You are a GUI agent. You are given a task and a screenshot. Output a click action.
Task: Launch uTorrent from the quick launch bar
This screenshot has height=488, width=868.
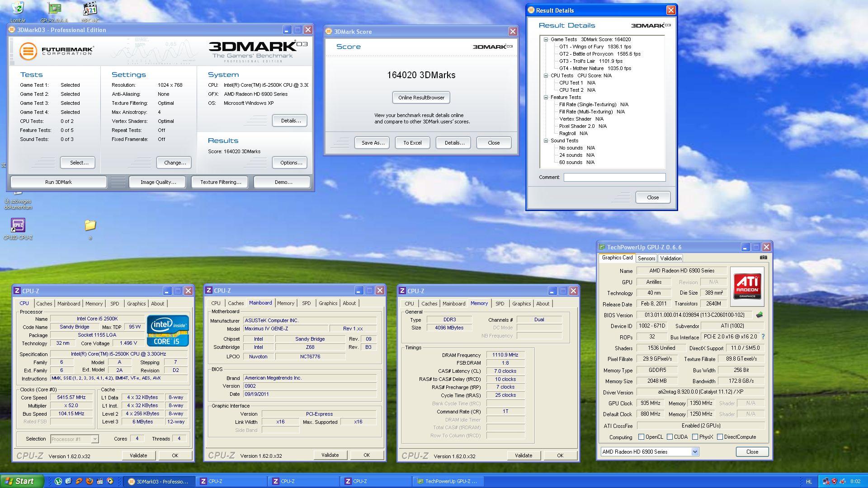click(x=58, y=481)
